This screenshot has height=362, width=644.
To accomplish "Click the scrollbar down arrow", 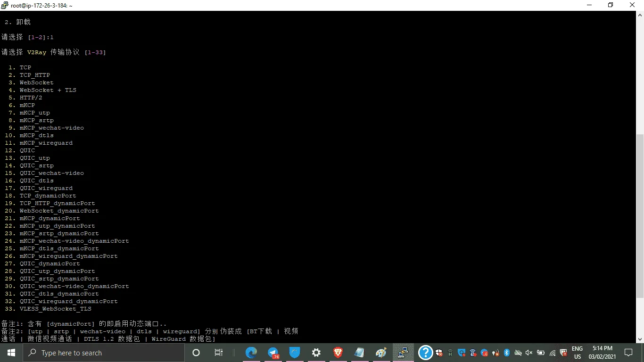I will tap(640, 339).
